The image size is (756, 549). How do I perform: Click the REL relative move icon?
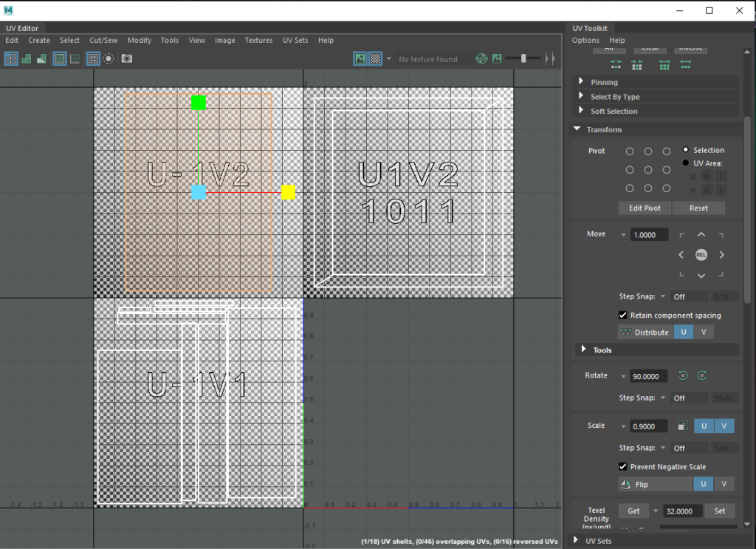701,255
